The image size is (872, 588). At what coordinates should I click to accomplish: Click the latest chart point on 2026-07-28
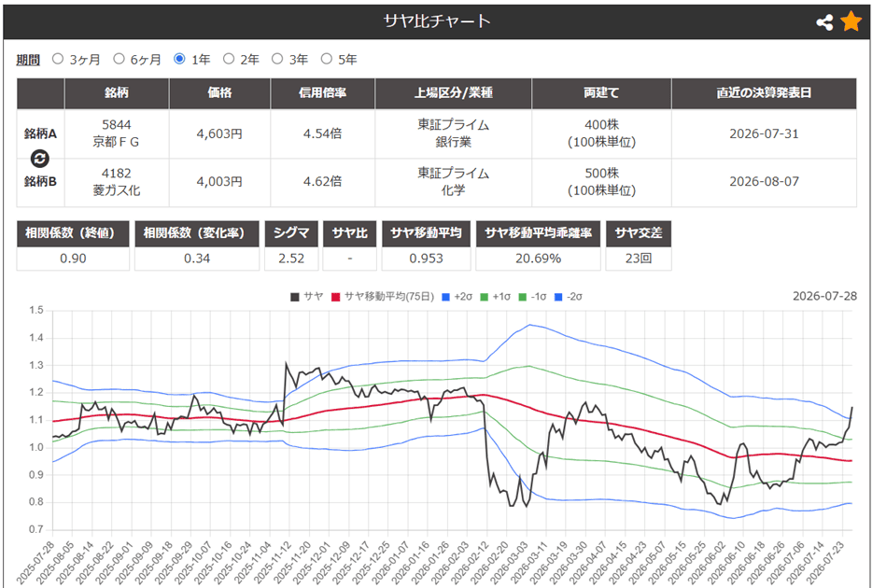852,407
